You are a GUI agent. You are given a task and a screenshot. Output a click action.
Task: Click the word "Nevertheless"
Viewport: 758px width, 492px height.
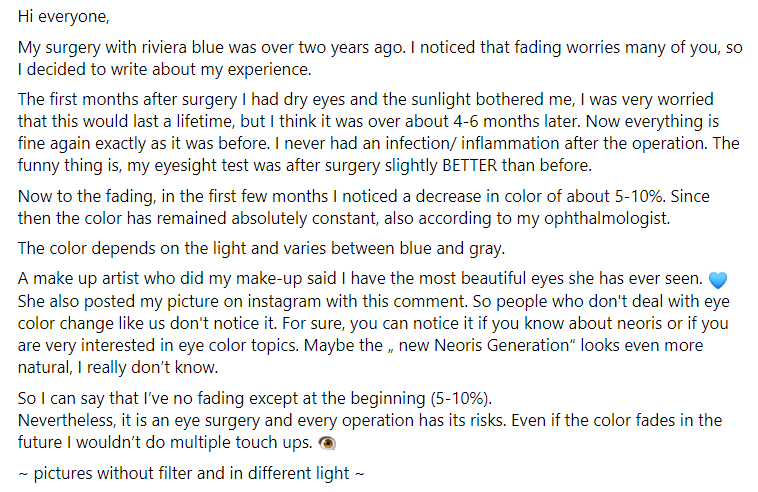pyautogui.click(x=66, y=420)
